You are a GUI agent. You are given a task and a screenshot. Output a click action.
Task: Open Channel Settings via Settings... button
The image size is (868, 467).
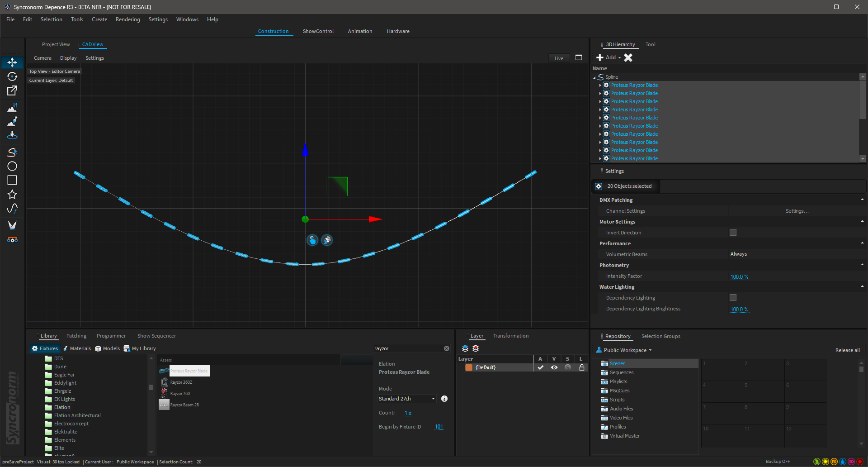click(797, 211)
